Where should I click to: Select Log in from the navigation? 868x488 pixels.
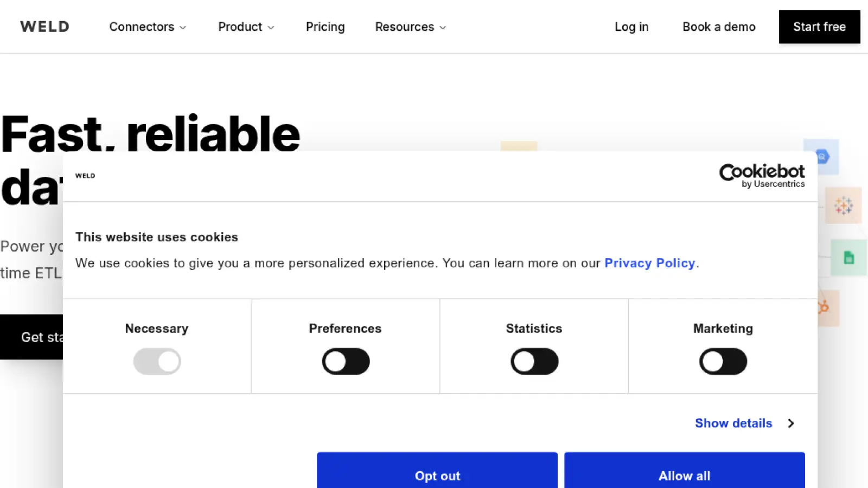coord(631,27)
